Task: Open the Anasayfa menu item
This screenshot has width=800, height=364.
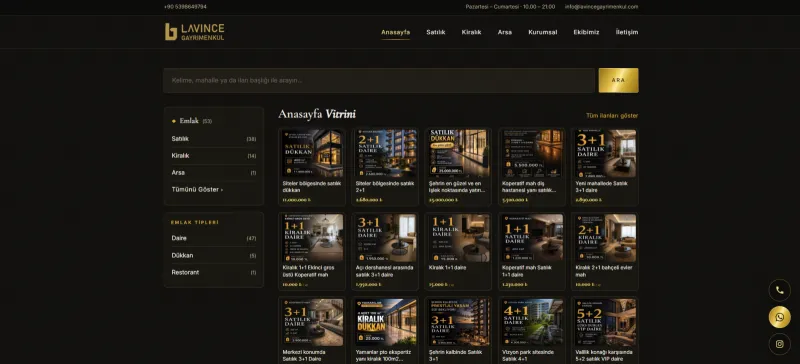Action: (395, 32)
